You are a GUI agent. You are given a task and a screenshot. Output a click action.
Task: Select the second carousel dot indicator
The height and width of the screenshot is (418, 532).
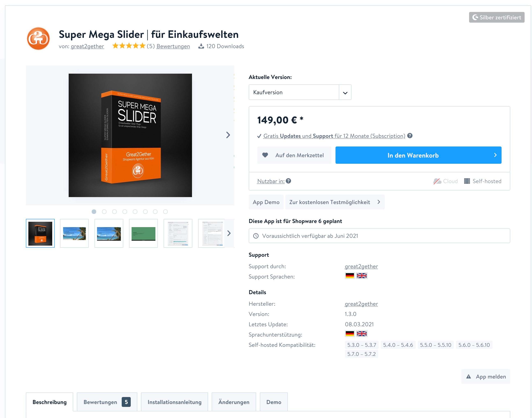point(104,212)
